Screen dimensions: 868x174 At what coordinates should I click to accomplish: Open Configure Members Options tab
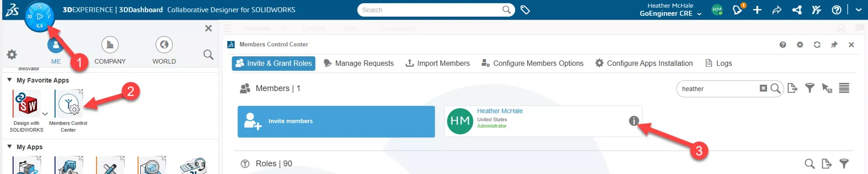[532, 63]
